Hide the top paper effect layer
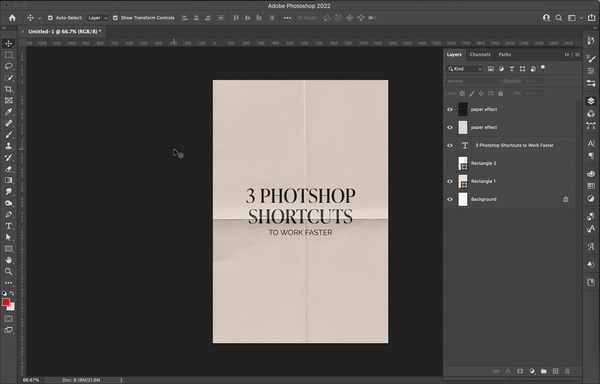Viewport: 600px width, 384px height. click(450, 109)
